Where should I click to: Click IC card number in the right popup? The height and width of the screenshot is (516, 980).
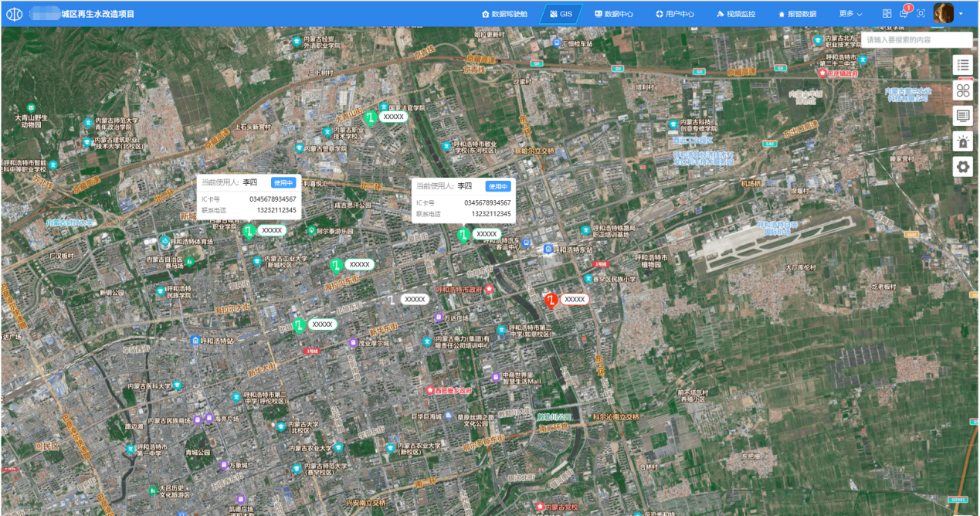tap(487, 203)
